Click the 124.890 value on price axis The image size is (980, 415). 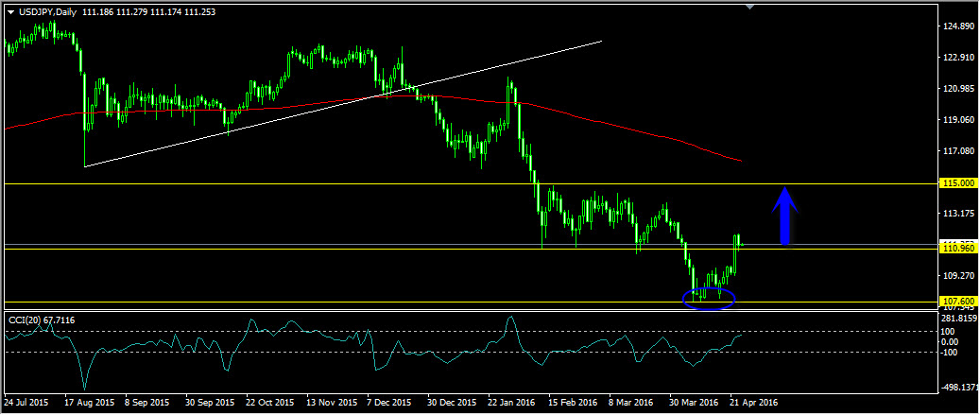(960, 26)
